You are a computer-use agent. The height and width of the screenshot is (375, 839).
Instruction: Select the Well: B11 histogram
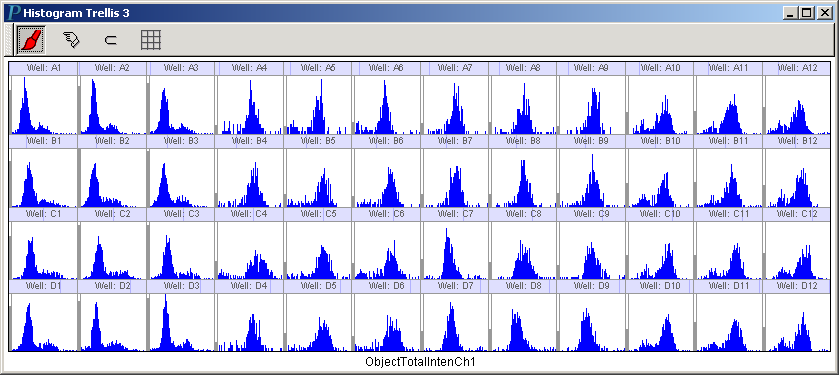(x=729, y=178)
